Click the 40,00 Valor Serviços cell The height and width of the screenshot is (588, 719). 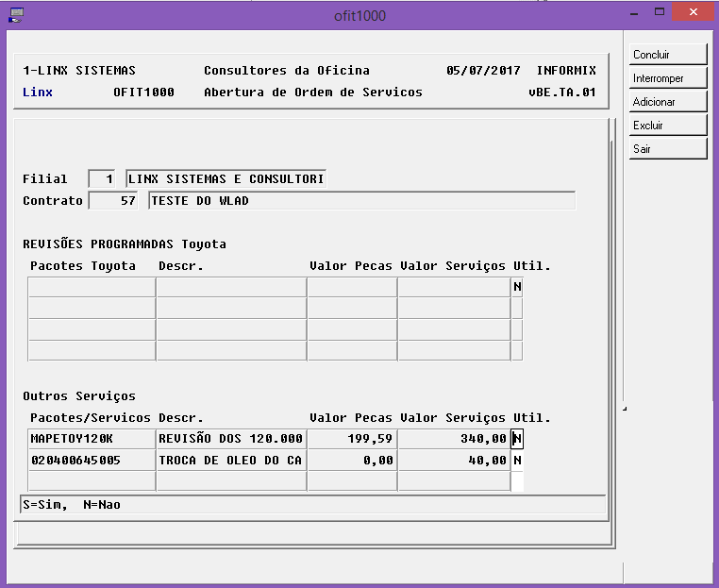tap(454, 460)
